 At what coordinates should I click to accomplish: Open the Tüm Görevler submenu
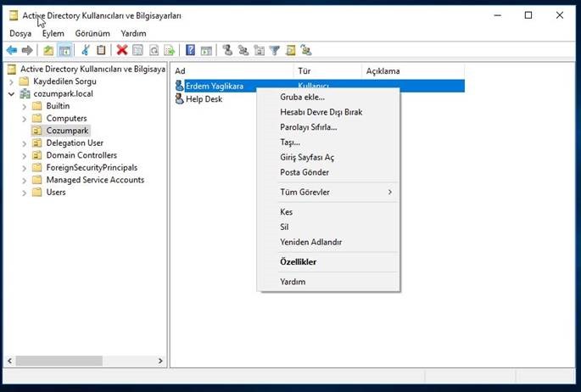pos(328,192)
